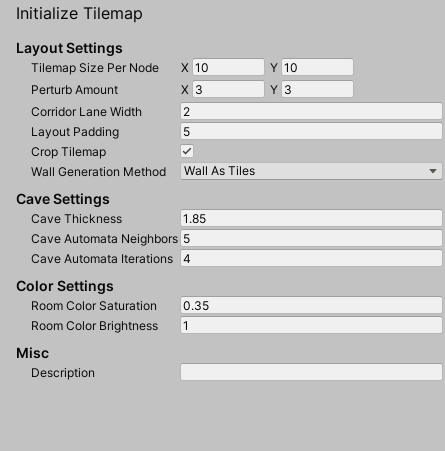Image resolution: width=445 pixels, height=451 pixels.
Task: Click the Room Color Brightness field
Action: (x=311, y=325)
